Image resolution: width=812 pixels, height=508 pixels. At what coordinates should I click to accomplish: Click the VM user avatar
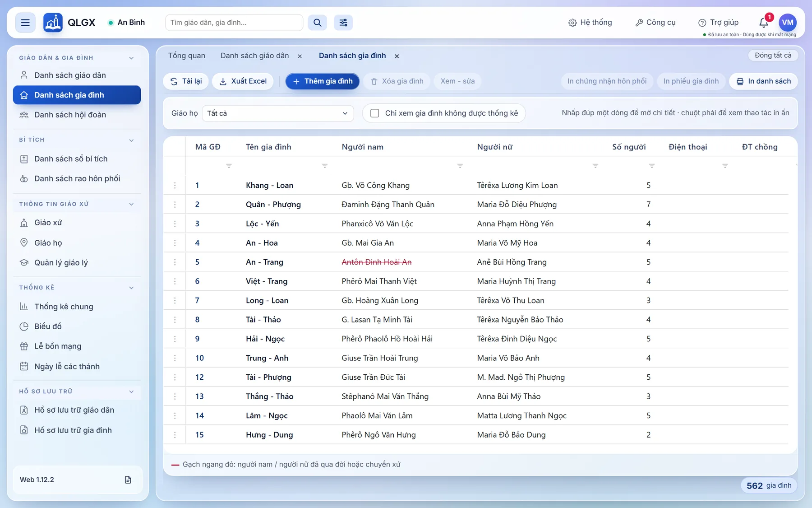click(x=788, y=22)
